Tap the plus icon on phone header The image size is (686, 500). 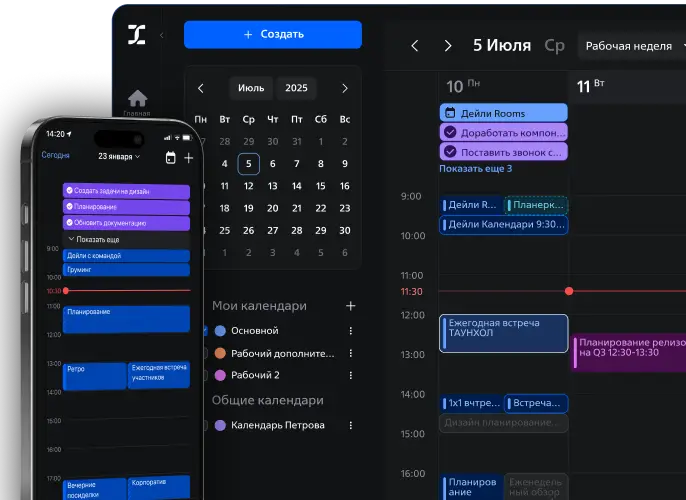pos(189,158)
